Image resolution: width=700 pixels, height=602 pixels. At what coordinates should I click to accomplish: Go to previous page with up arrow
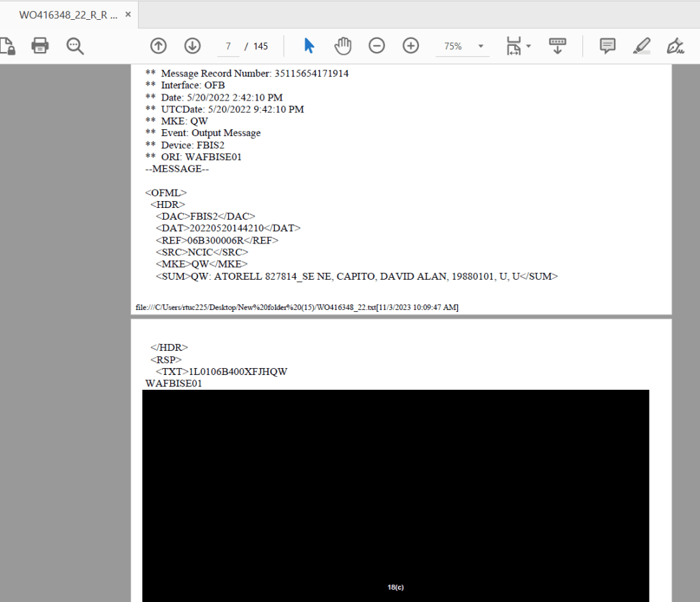pyautogui.click(x=159, y=46)
